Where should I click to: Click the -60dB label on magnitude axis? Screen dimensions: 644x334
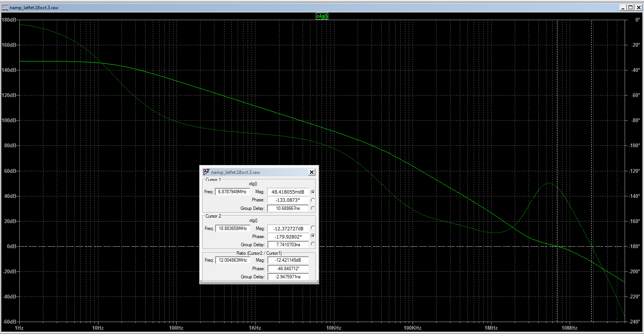pos(10,322)
